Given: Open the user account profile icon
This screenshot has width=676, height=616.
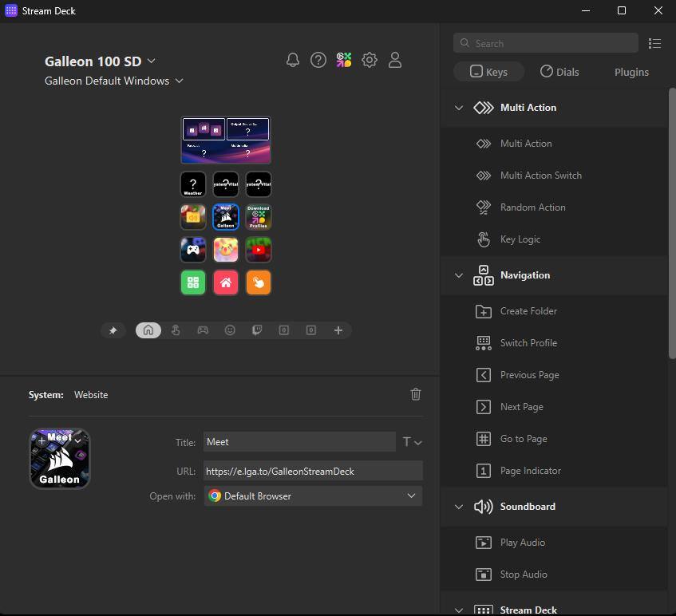Looking at the screenshot, I should [395, 60].
